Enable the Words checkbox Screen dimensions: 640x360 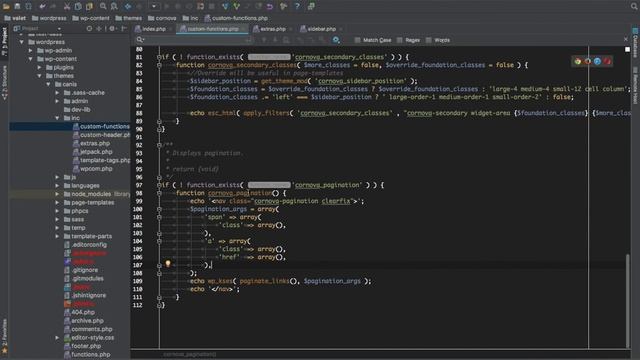pos(429,40)
